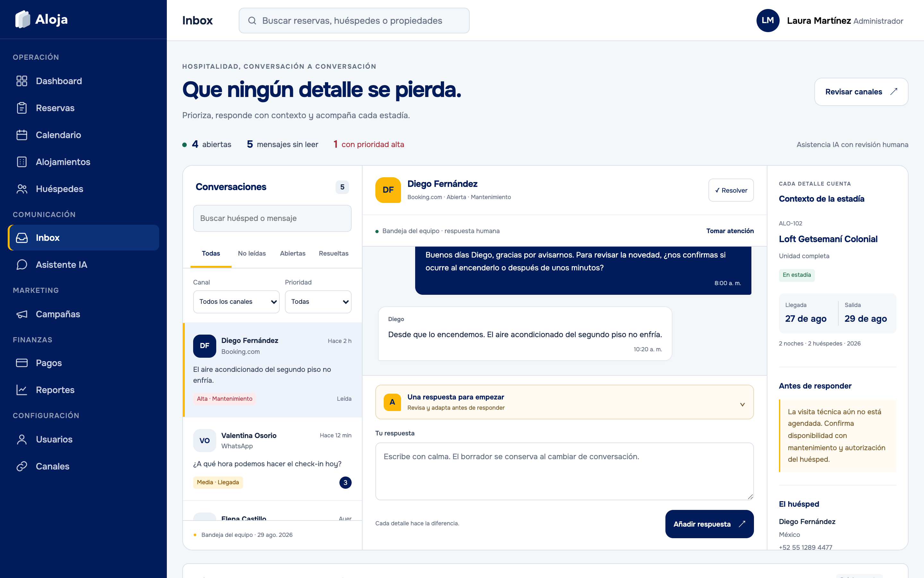The image size is (924, 578).
Task: Open Reportes using the chart icon
Action: (x=22, y=390)
